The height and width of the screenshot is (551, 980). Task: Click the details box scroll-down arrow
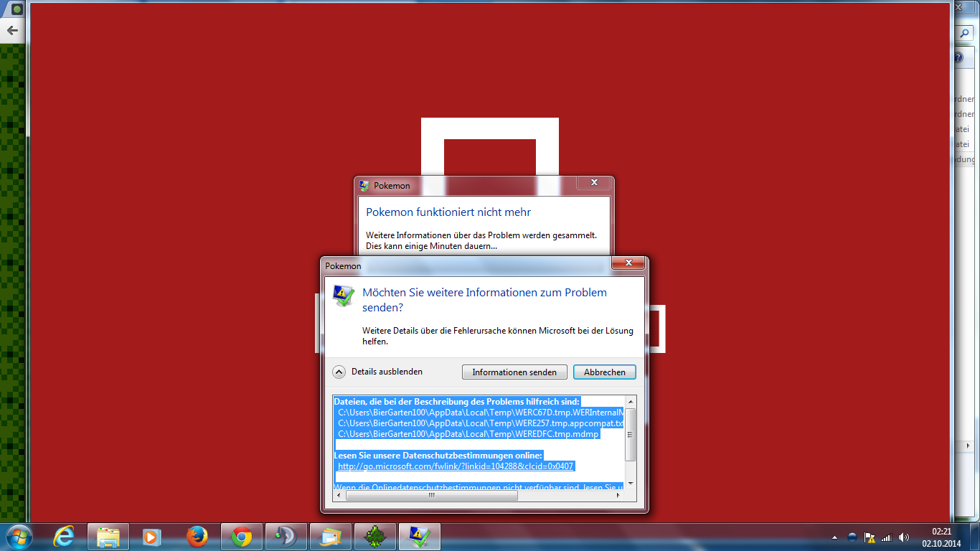[630, 484]
